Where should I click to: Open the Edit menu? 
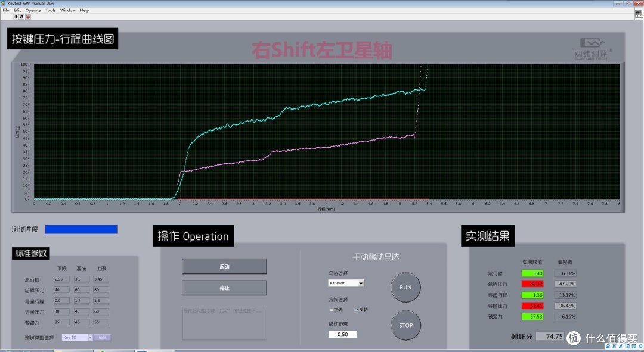coord(17,10)
